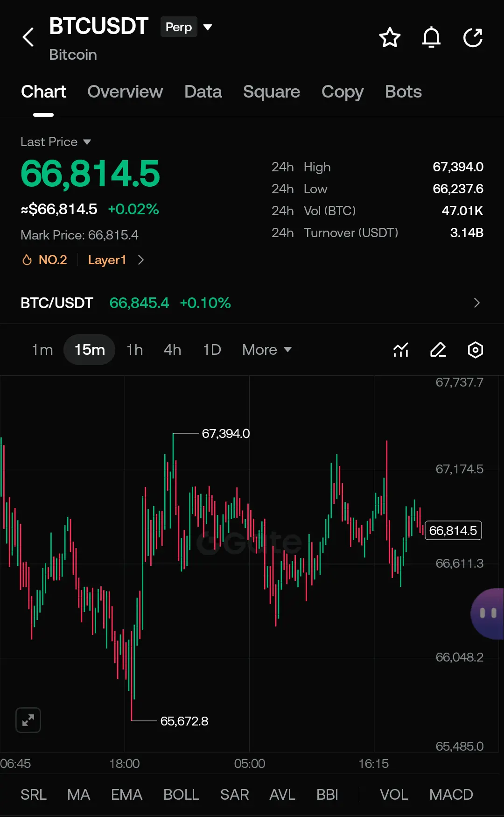Add BTCUSDT to favorites with star icon
This screenshot has height=817, width=504.
(390, 37)
